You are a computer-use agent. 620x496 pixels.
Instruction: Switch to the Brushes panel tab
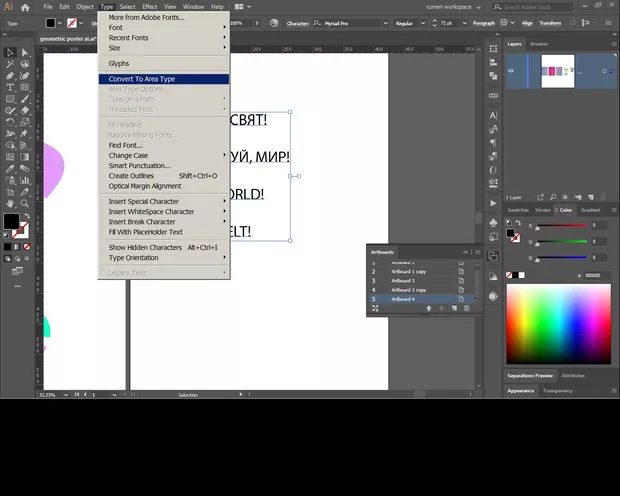coord(539,44)
